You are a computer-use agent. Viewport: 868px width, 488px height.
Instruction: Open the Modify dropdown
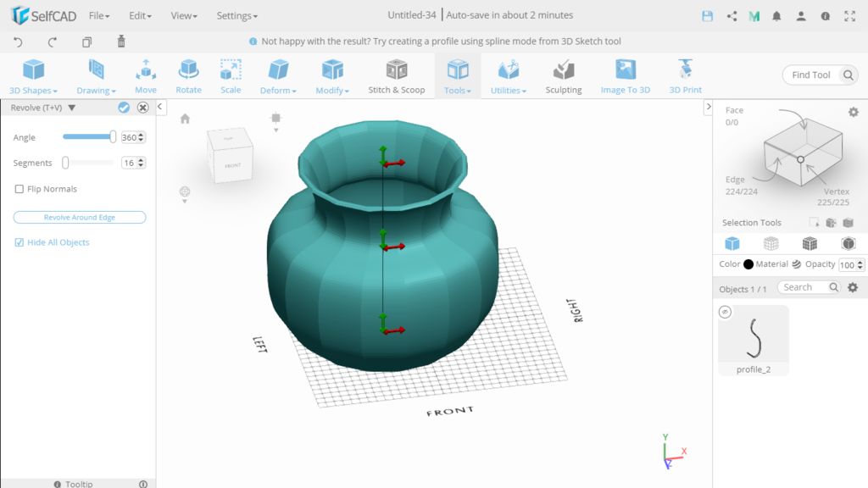(332, 76)
